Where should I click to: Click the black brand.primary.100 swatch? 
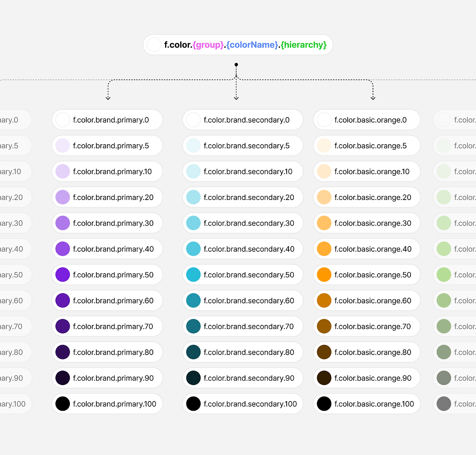point(62,404)
